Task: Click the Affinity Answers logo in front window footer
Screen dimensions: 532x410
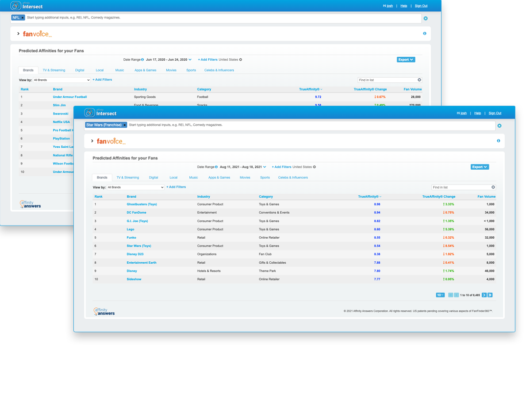Action: 105,311
